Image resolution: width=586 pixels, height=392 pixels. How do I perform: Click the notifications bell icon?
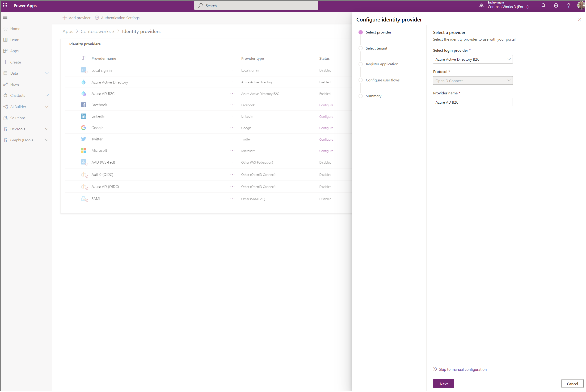coord(543,5)
